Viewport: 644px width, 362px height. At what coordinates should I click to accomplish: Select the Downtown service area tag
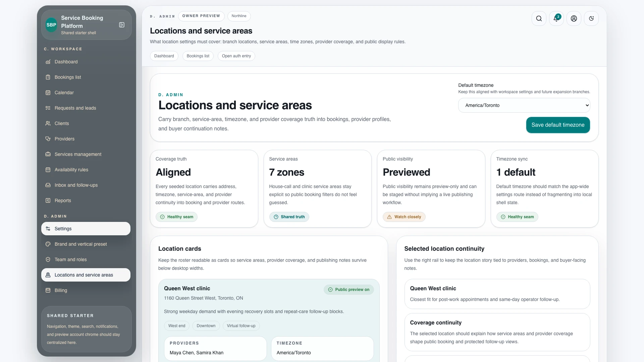click(206, 326)
